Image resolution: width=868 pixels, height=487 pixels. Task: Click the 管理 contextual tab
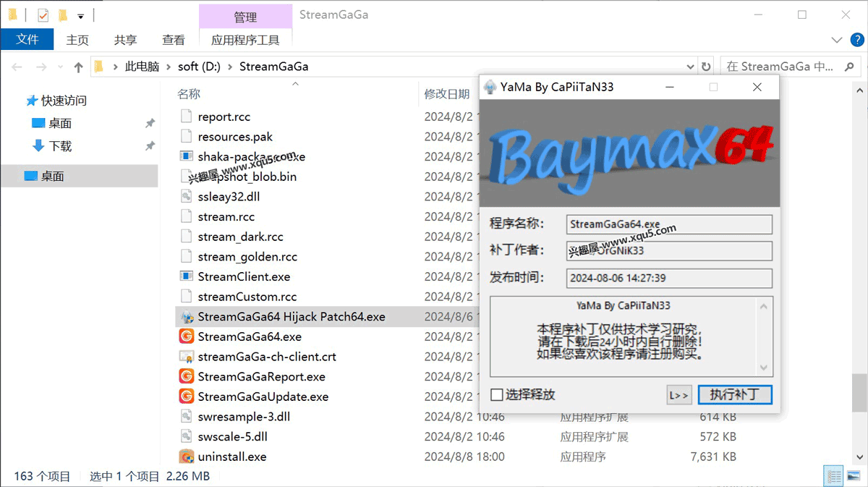pyautogui.click(x=245, y=16)
